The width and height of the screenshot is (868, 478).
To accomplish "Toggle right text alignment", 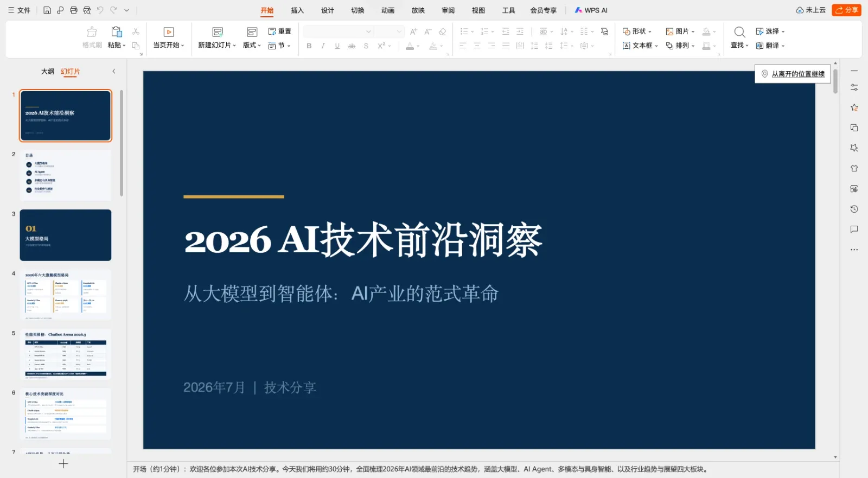I will coord(492,46).
